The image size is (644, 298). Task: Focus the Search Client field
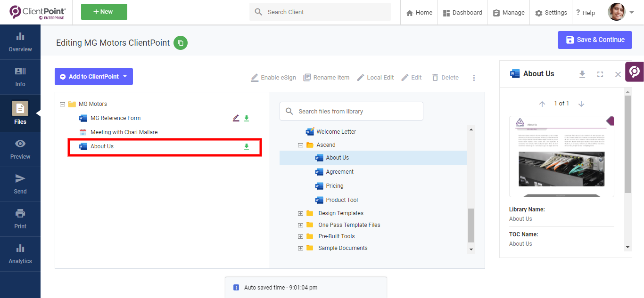320,12
